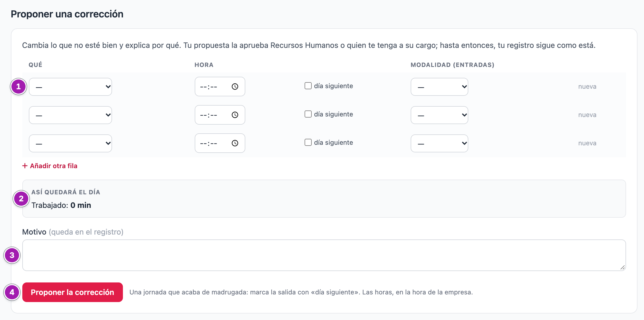Click 'Añadir otra fila' link
This screenshot has height=320, width=644.
click(x=50, y=166)
